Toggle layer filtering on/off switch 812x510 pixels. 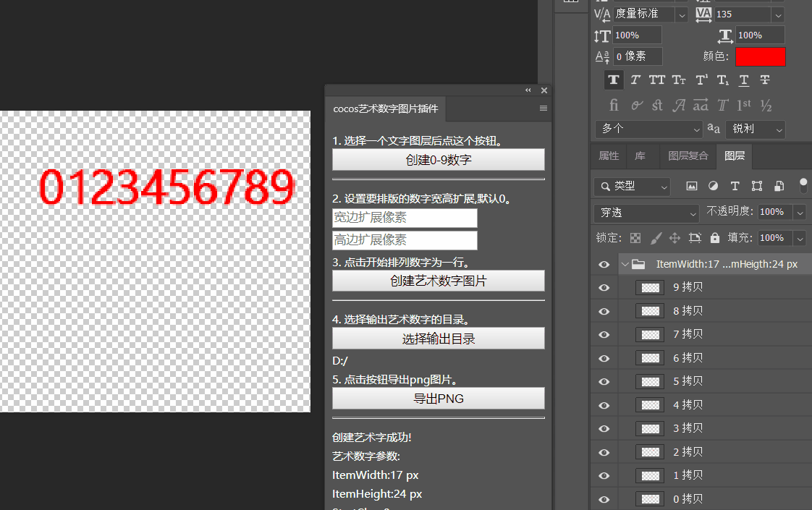click(803, 185)
